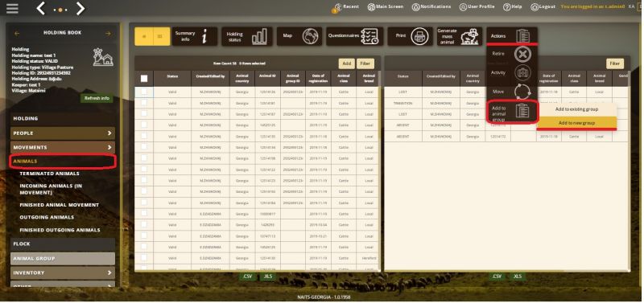Click the Actions clipboard icon
Image resolution: width=644 pixels, height=303 pixels.
[523, 36]
